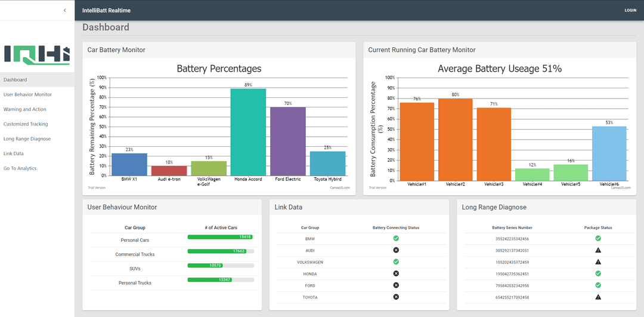This screenshot has width=644, height=317.
Task: Click Battery Connecting Status column header
Action: point(396,227)
